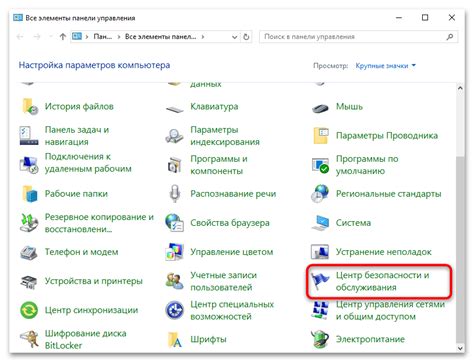This screenshot has height=362, width=474.
Task: Open the Параметры индексирования icon
Action: point(174,136)
